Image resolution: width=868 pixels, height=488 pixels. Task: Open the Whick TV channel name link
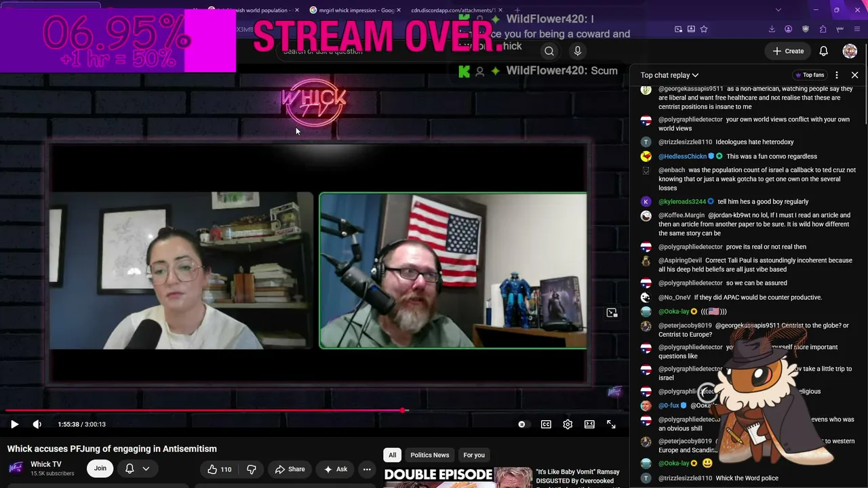(46, 464)
